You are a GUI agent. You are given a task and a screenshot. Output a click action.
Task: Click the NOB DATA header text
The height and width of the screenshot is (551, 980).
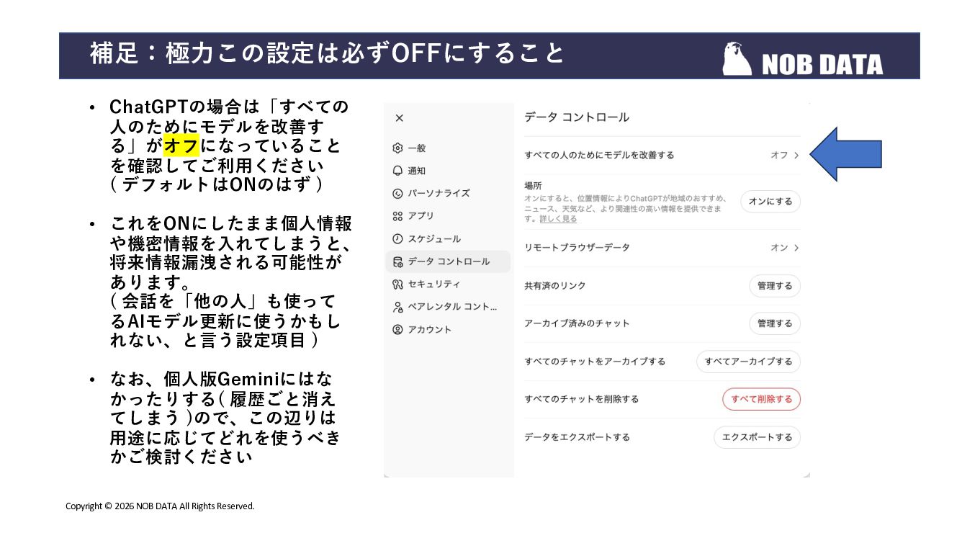click(x=822, y=64)
